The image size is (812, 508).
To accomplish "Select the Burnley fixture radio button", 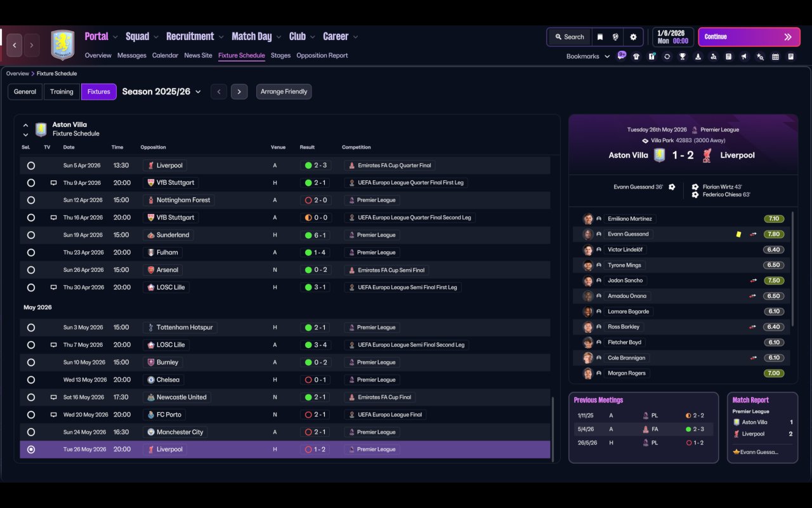I will (31, 363).
